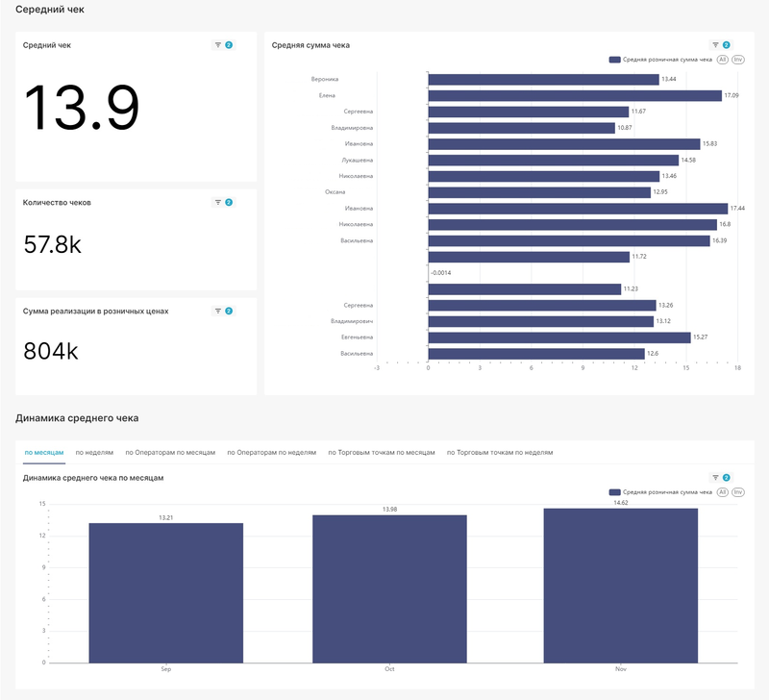Open 'по Операторам по месяцам' tab

[170, 452]
